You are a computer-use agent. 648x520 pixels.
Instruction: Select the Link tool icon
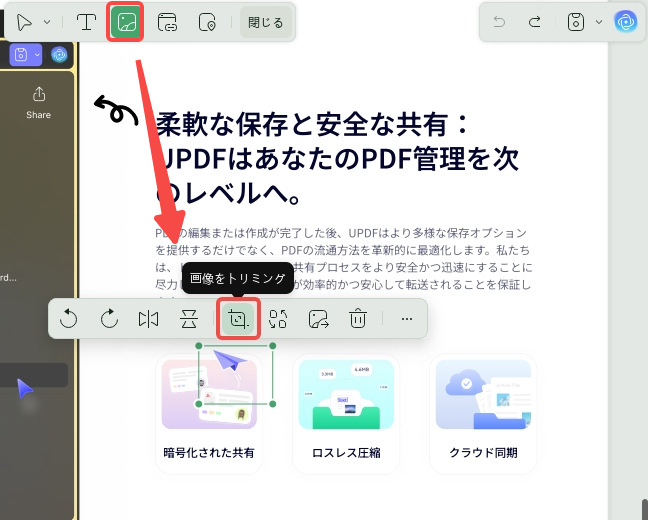click(167, 22)
